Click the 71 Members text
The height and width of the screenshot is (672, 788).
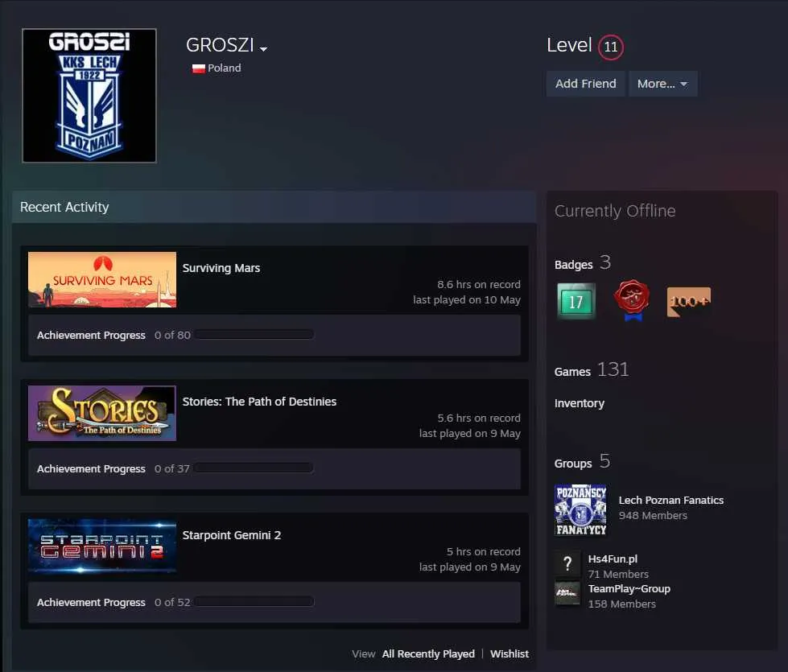tap(618, 574)
